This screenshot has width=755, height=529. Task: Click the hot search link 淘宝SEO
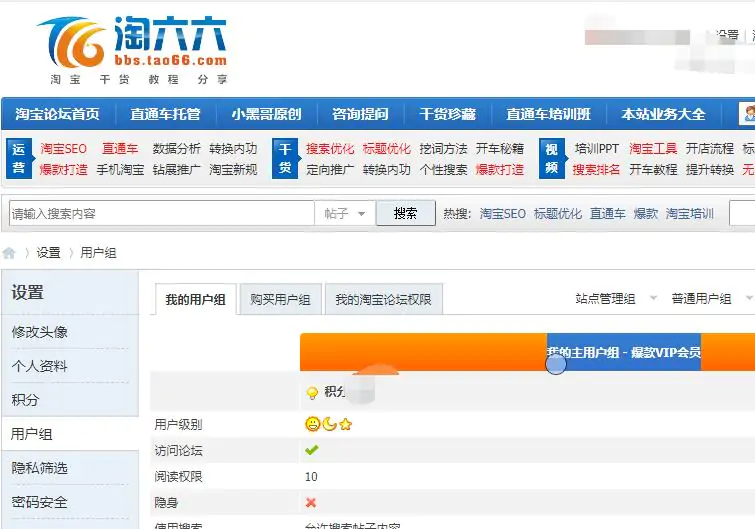click(x=503, y=213)
